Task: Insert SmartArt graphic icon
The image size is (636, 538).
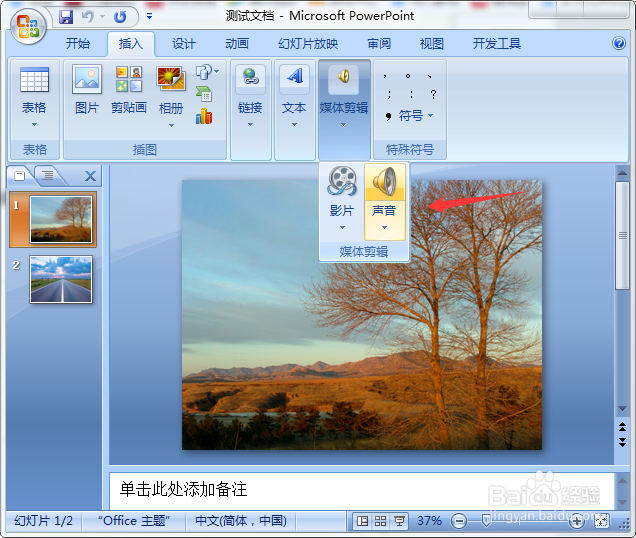Action: (204, 94)
